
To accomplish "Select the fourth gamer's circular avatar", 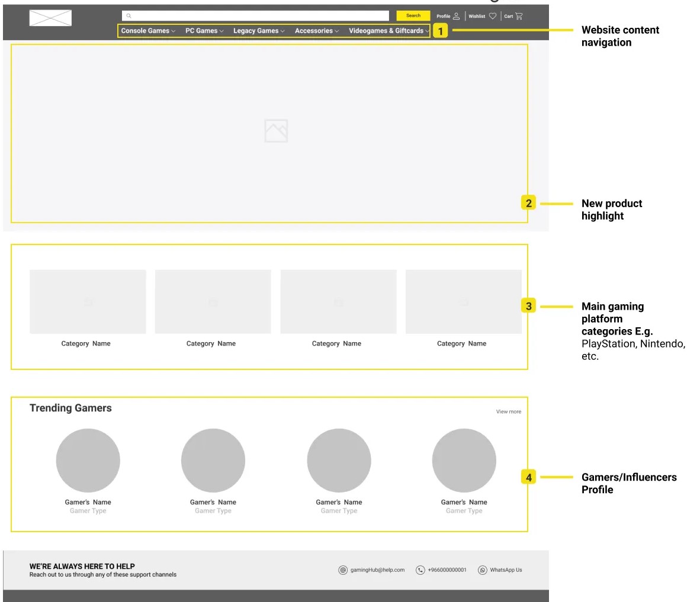I will click(x=464, y=461).
